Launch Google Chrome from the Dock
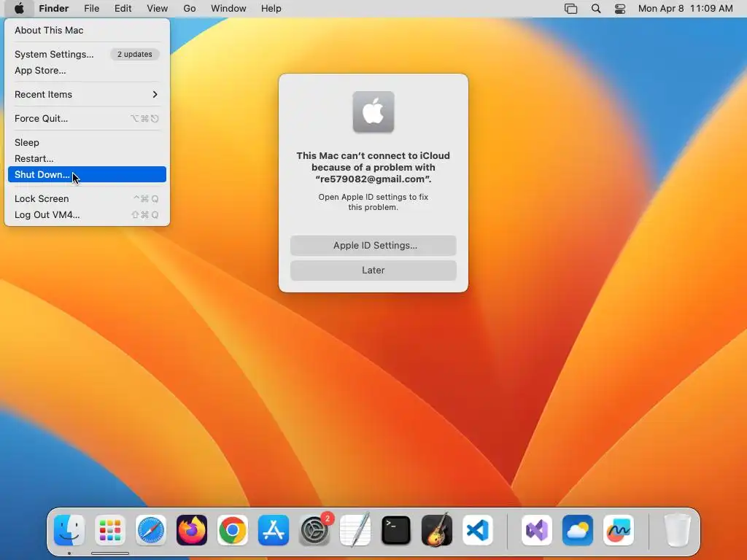Image resolution: width=747 pixels, height=560 pixels. 233,530
